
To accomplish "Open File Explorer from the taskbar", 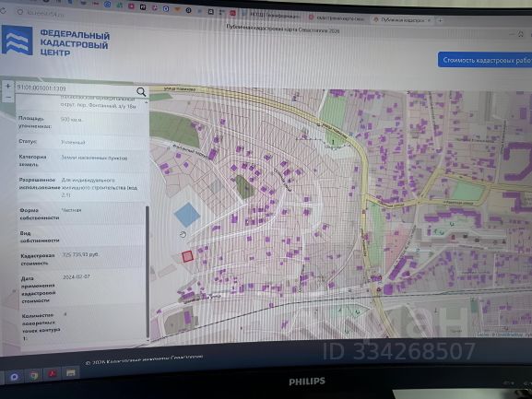I will pyautogui.click(x=71, y=373).
